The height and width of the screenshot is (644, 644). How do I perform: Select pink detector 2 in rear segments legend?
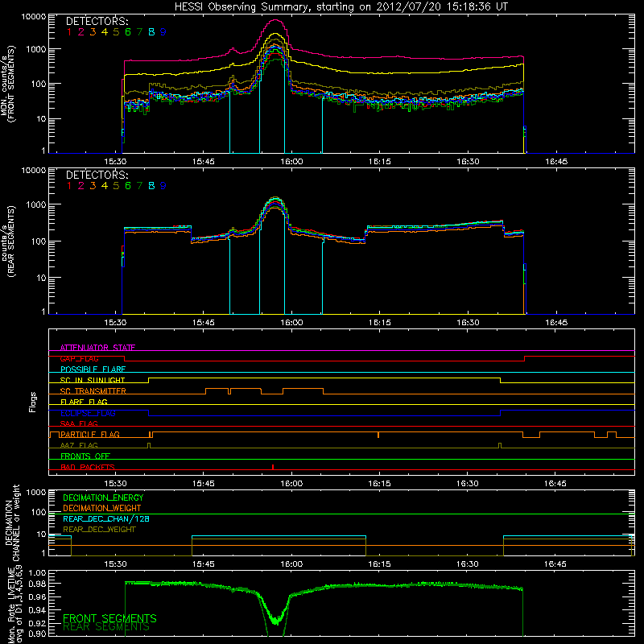tap(81, 186)
